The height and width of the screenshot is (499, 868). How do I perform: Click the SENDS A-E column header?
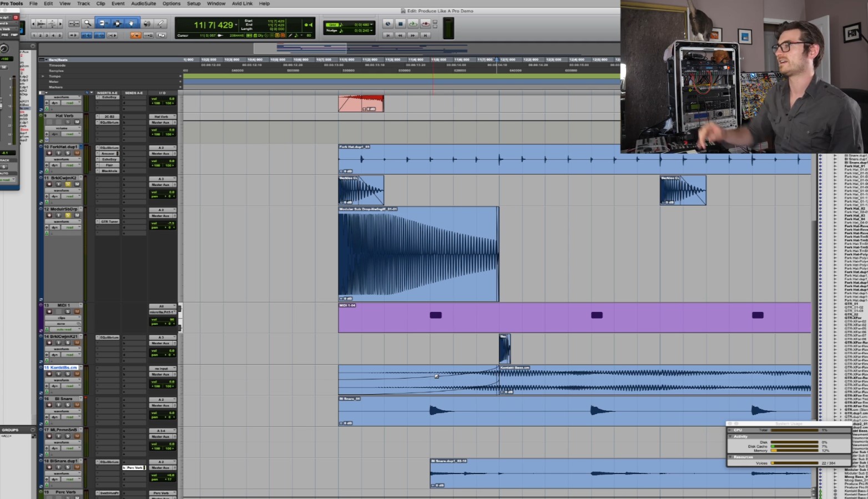point(134,93)
